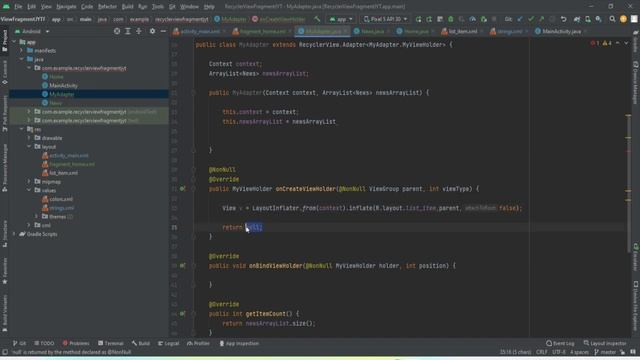
Task: Open the Terminal tool window
Action: pyautogui.click(x=111, y=343)
